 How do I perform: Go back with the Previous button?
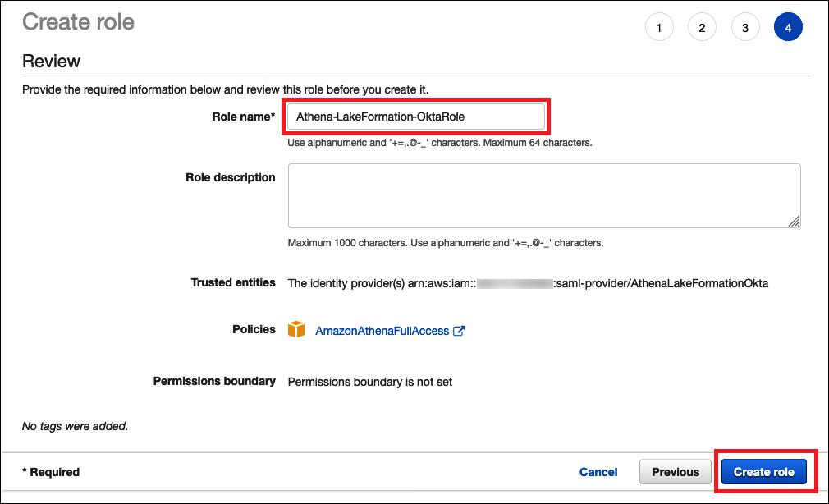[676, 472]
